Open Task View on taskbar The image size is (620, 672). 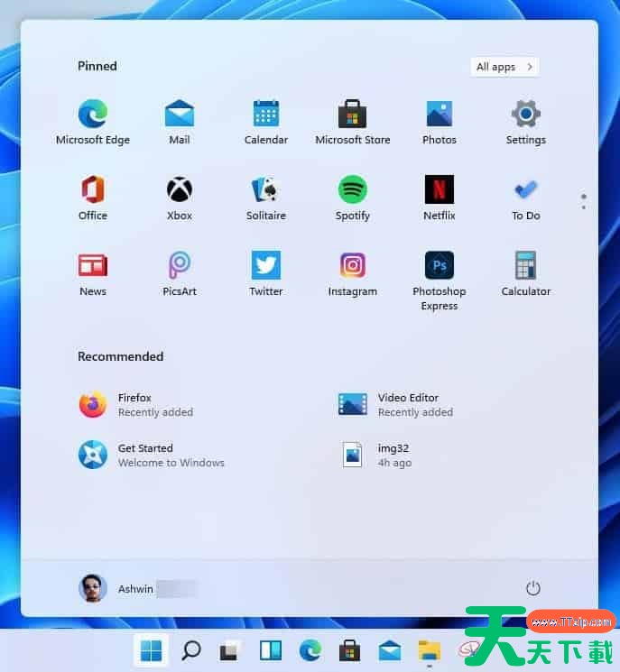(230, 651)
